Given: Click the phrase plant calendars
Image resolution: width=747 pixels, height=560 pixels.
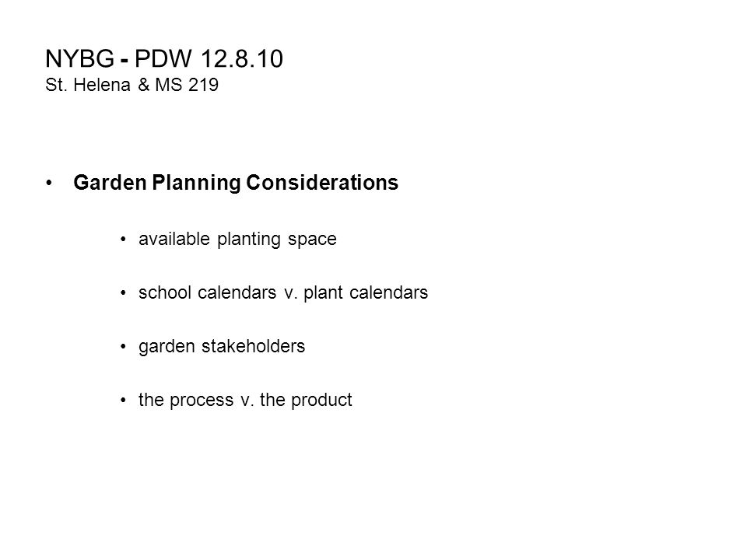Looking at the screenshot, I should click(366, 293).
